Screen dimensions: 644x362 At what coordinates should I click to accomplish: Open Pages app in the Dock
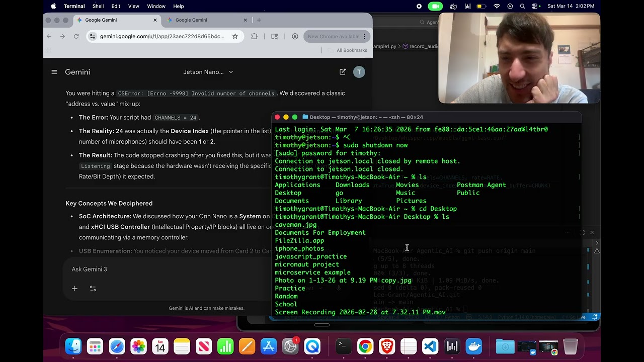coord(247,346)
